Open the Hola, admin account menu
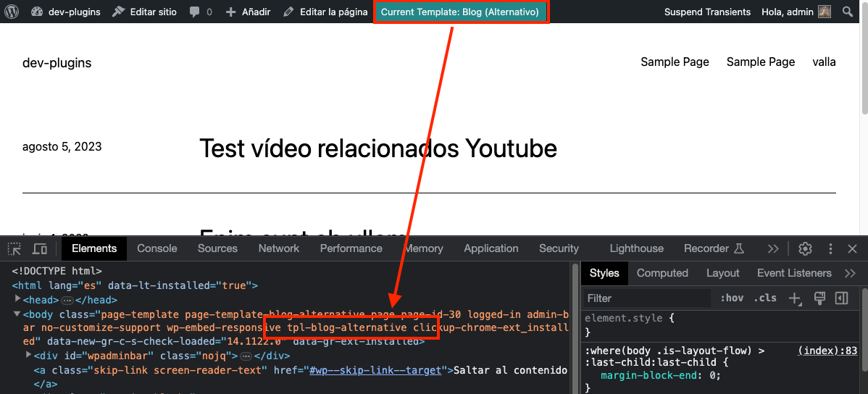This screenshot has height=394, width=868. 796,12
